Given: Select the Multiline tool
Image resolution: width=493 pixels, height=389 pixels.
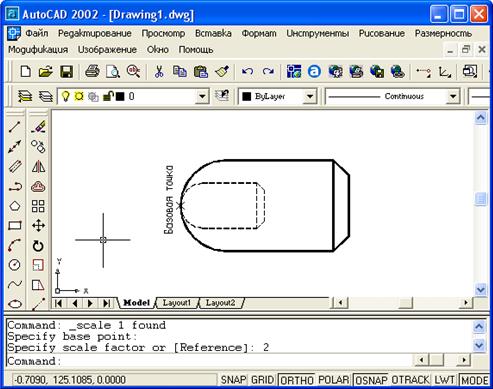Looking at the screenshot, I should [15, 166].
